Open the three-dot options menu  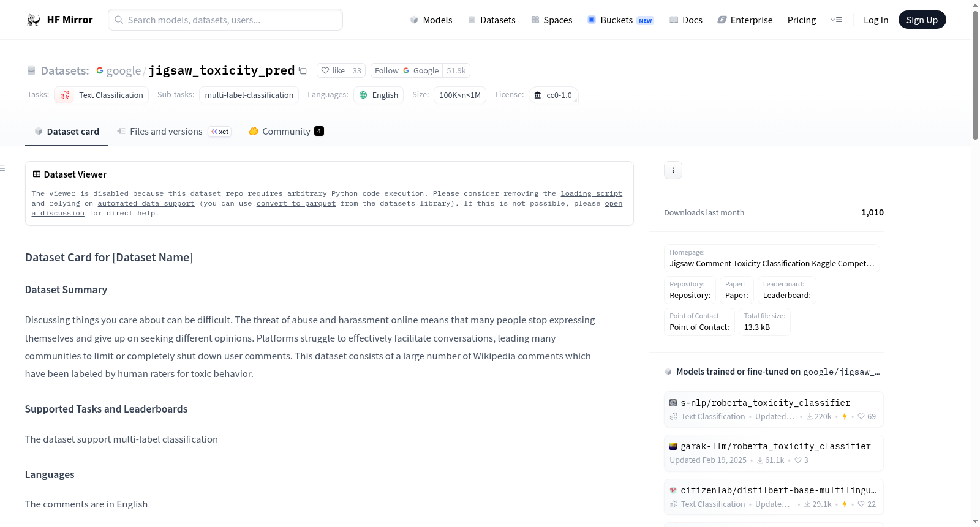click(x=673, y=170)
